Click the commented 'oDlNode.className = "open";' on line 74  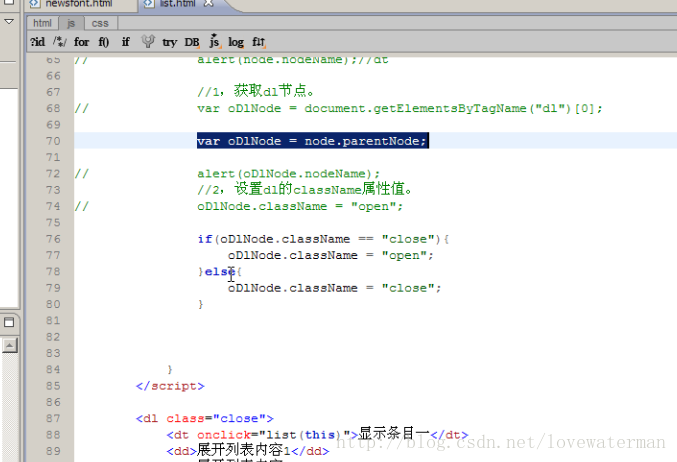click(300, 206)
